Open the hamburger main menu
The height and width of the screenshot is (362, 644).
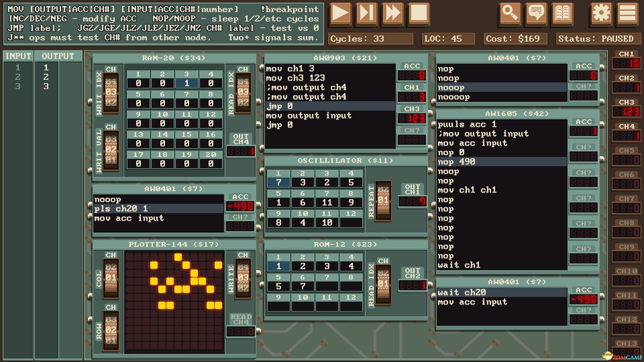click(627, 14)
